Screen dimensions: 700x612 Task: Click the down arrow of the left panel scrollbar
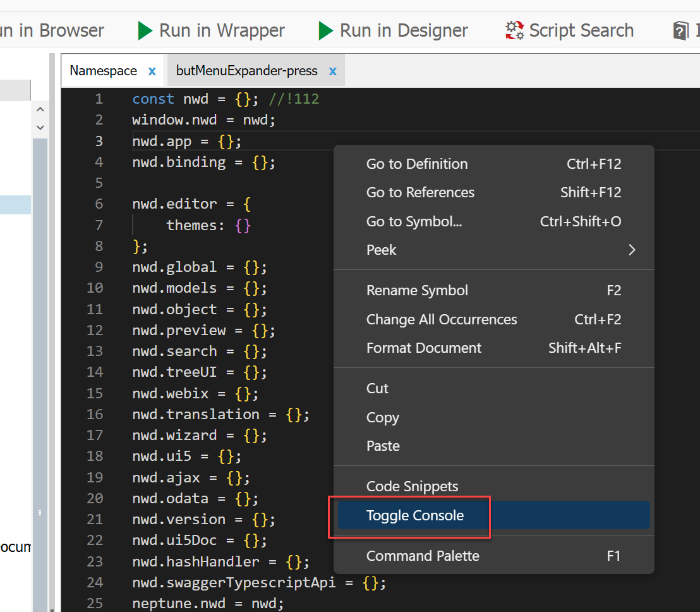pyautogui.click(x=40, y=128)
